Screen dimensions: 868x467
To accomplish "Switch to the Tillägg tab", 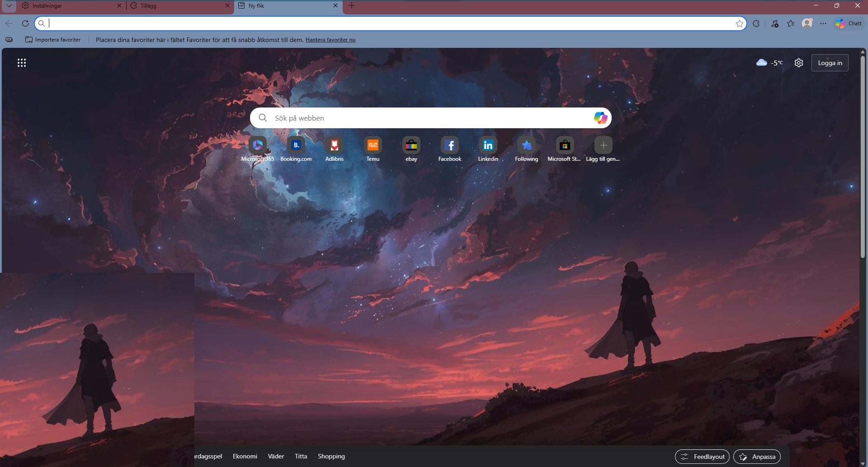I will coord(176,6).
